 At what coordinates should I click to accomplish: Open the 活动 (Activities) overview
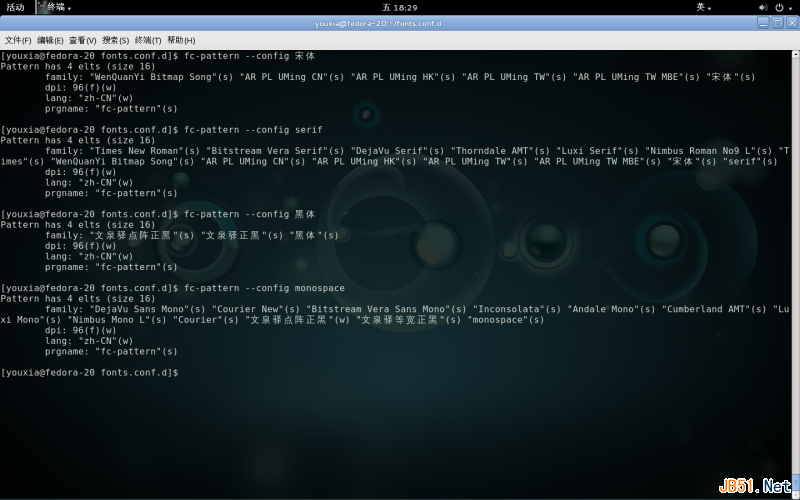[x=15, y=8]
